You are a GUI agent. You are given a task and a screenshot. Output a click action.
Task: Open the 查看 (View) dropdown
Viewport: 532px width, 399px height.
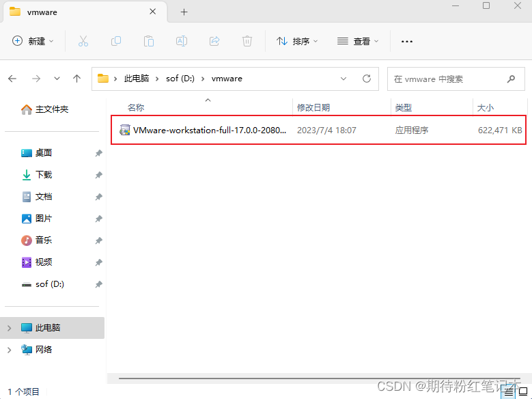358,42
